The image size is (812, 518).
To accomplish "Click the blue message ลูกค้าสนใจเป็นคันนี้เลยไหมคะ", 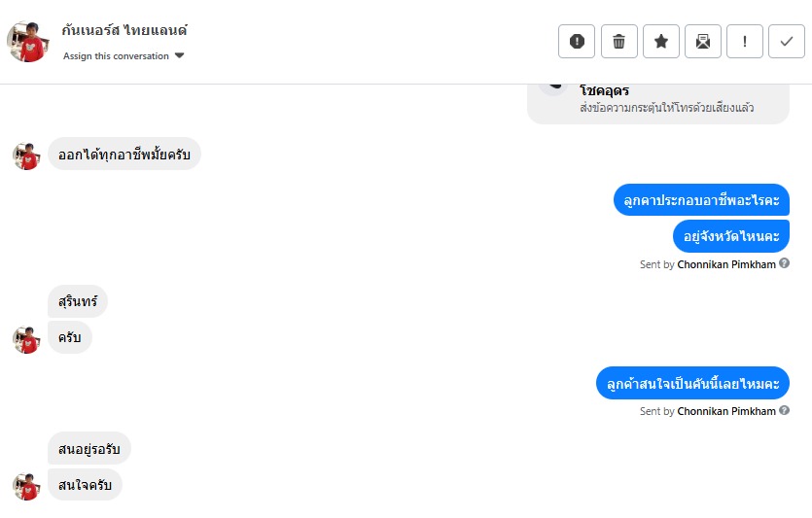I will point(693,384).
